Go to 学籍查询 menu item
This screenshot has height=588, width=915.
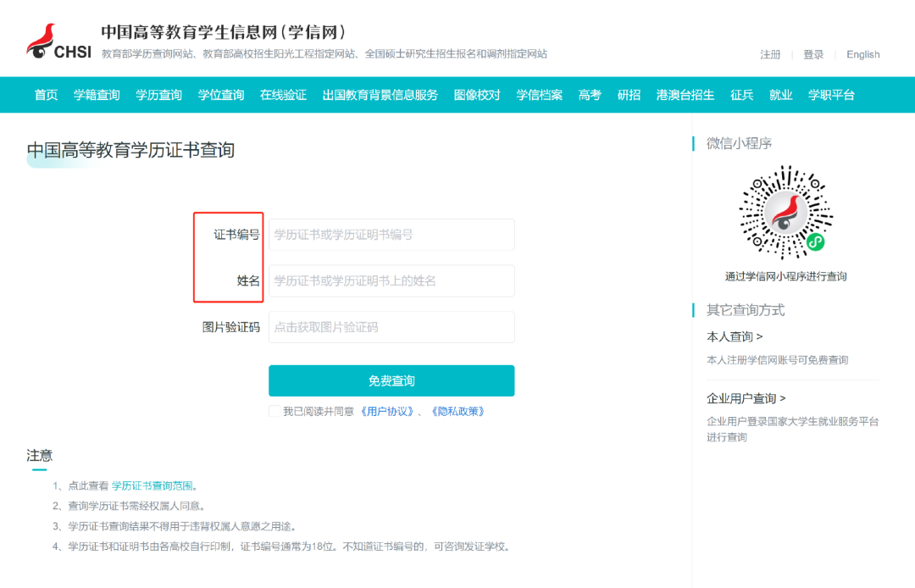(x=97, y=95)
